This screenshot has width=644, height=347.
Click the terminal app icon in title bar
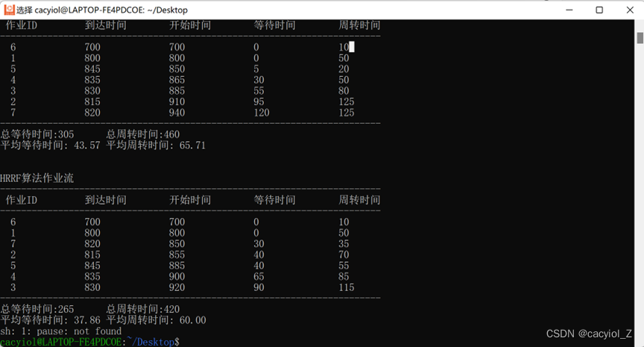(9, 10)
